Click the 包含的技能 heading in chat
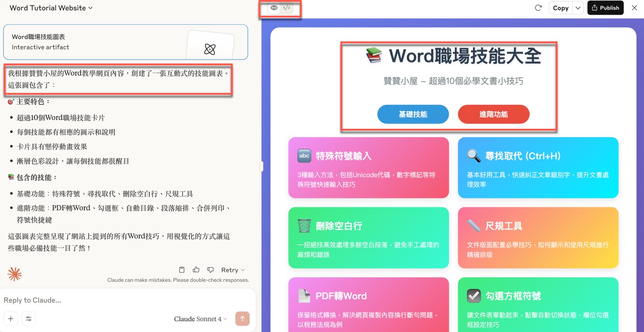This screenshot has height=332, width=644. tap(33, 177)
